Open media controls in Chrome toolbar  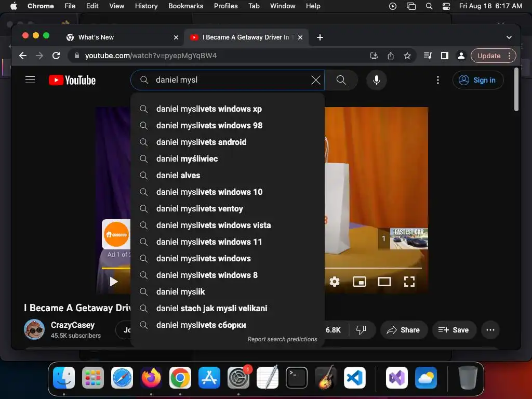point(428,56)
